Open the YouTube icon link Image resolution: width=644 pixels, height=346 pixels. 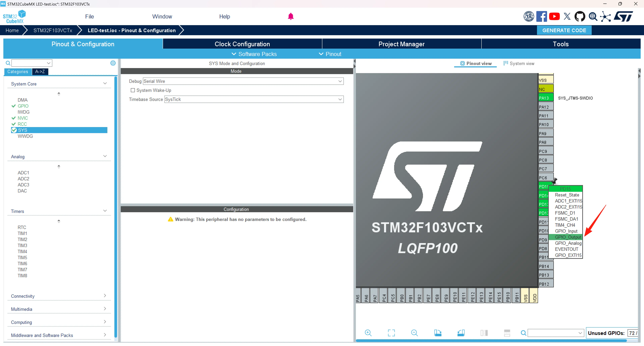tap(554, 16)
